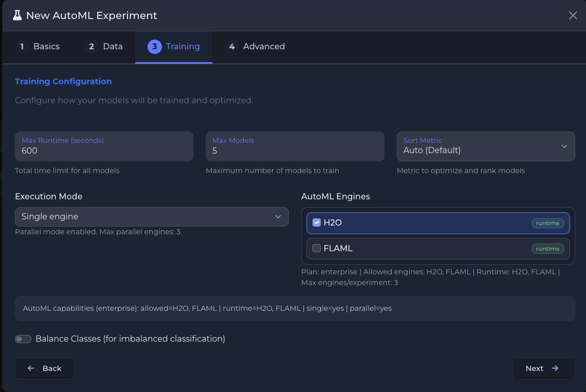The height and width of the screenshot is (392, 586).
Task: Click the flask icon in the title bar
Action: pos(18,15)
